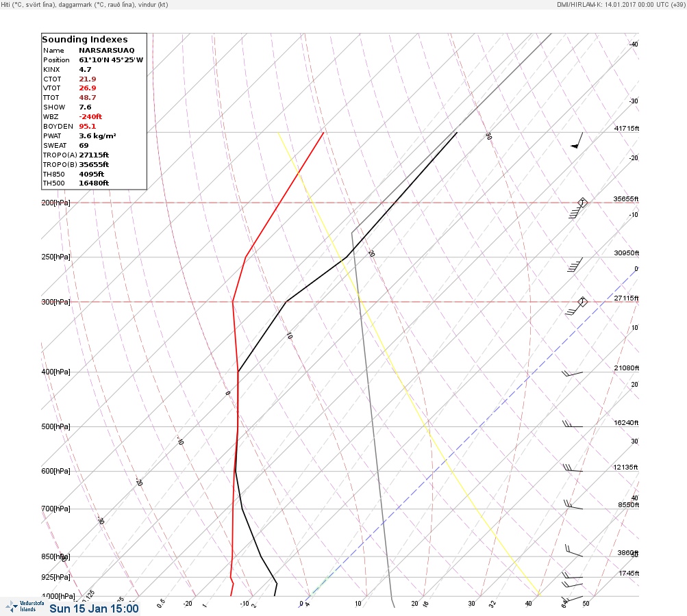Click the 12135ft height label
687x616 pixels.
(x=625, y=467)
